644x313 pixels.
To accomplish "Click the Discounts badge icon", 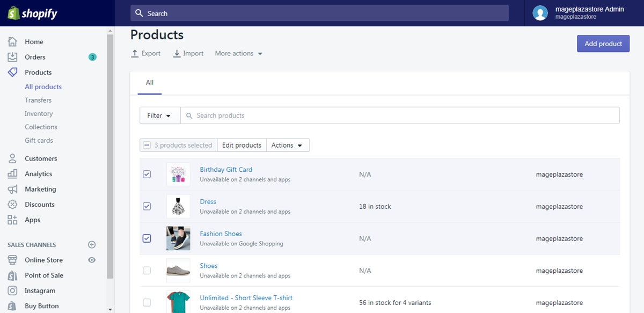I will pos(12,205).
